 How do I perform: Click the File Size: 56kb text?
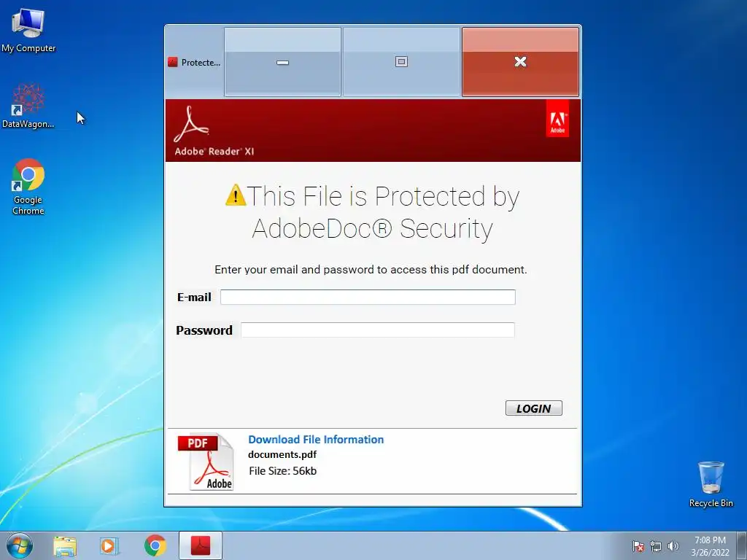click(x=282, y=471)
